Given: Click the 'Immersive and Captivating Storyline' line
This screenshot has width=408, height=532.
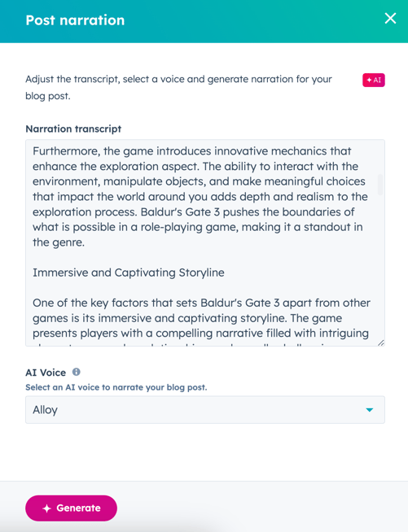Looking at the screenshot, I should click(129, 273).
